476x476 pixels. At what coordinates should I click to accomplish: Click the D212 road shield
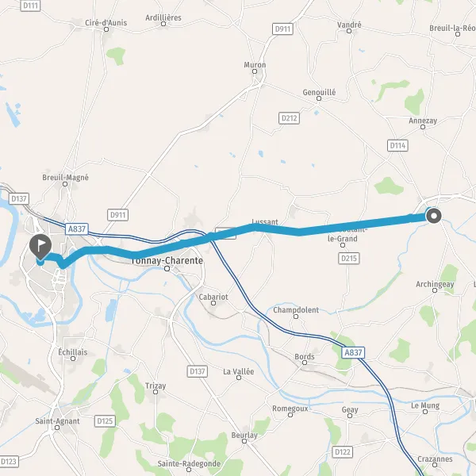[x=289, y=118]
